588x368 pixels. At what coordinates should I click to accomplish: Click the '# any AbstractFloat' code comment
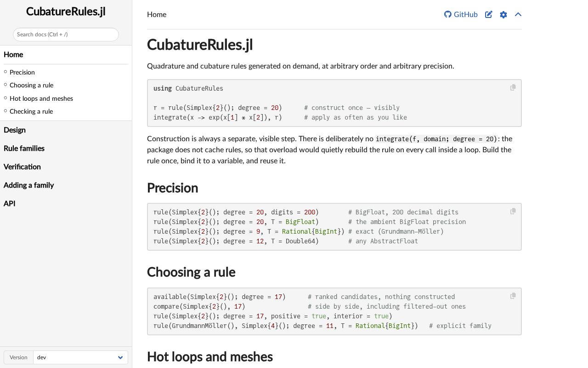(383, 241)
